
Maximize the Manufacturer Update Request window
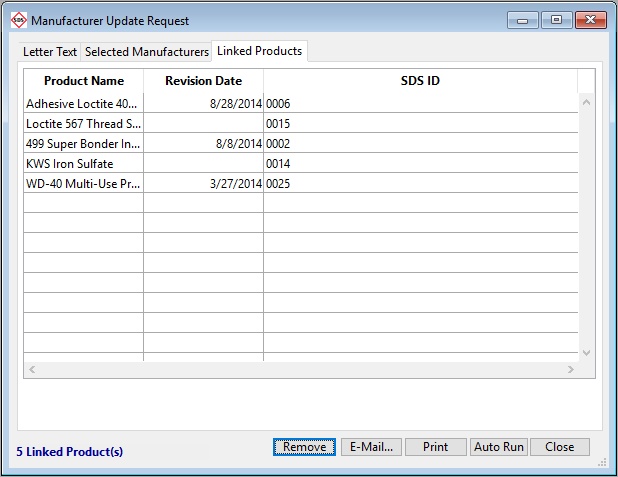[x=556, y=20]
